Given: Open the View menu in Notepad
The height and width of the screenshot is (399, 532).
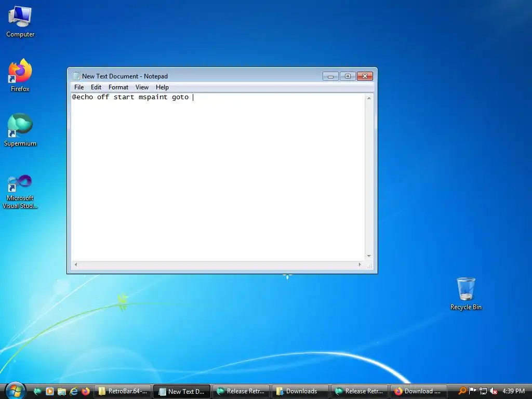Looking at the screenshot, I should click(x=142, y=87).
